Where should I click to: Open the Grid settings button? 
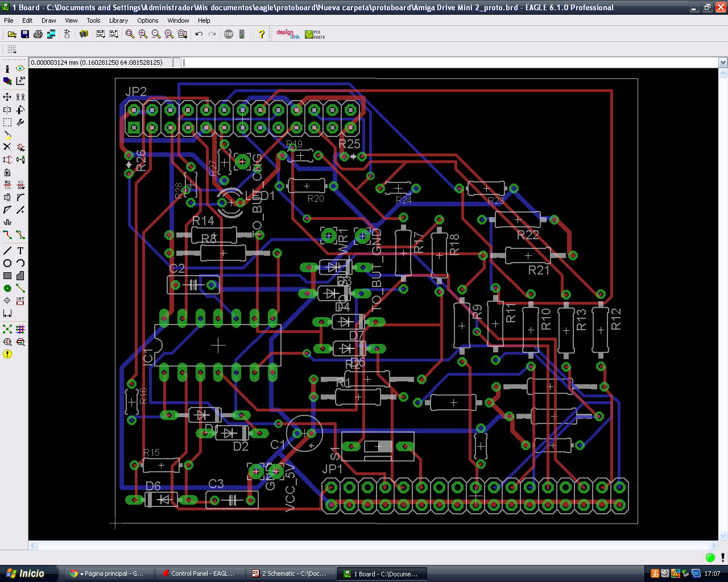coord(11,49)
